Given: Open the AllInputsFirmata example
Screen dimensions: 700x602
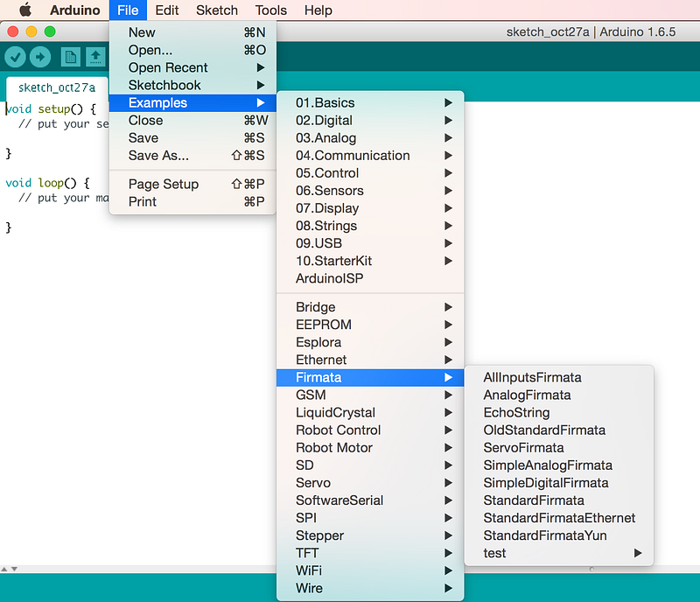Looking at the screenshot, I should pos(559,377).
